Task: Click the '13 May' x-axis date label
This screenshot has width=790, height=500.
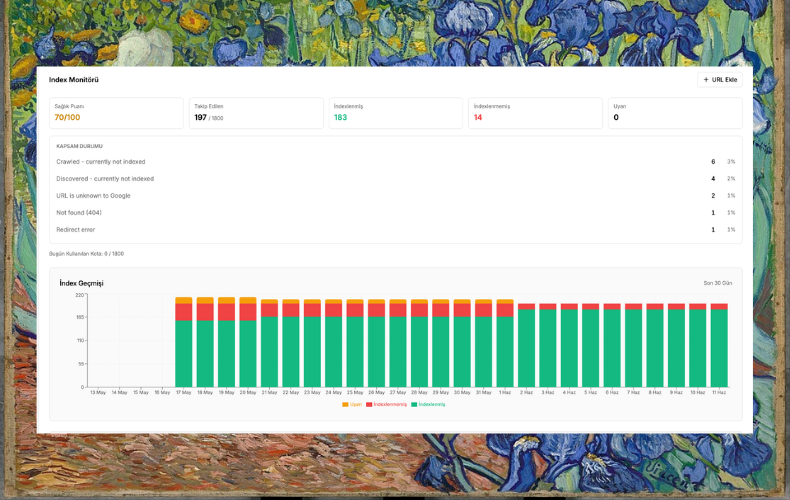Action: pos(98,392)
